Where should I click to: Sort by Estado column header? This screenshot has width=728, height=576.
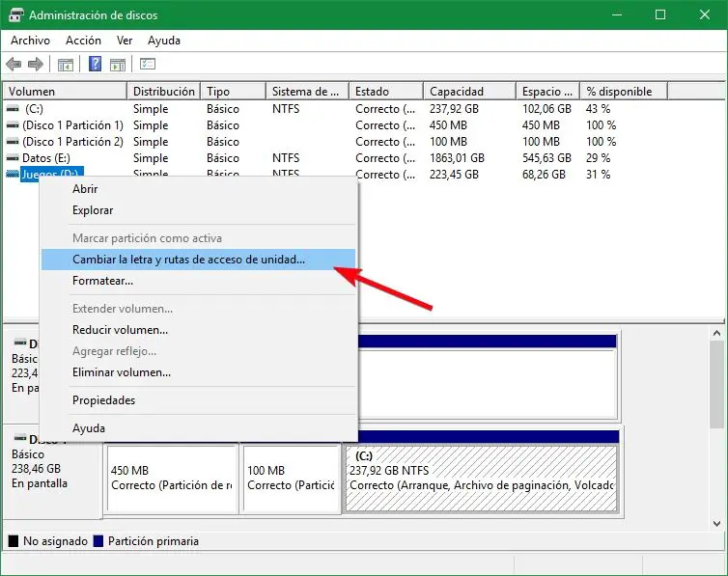click(386, 92)
